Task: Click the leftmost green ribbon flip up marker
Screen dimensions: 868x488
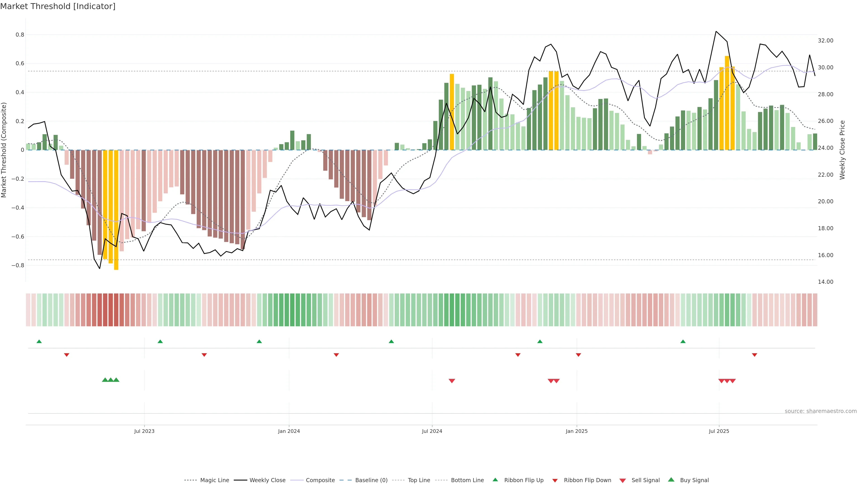Action: tap(39, 342)
